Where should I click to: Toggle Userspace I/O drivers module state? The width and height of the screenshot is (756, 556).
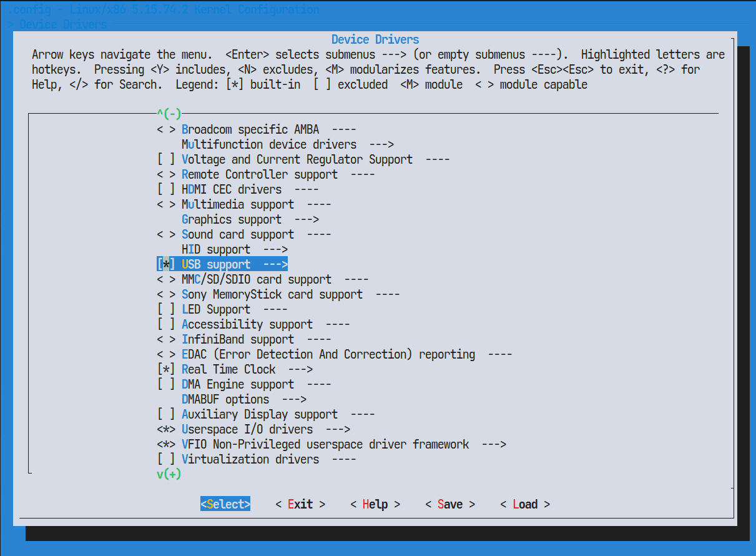[166, 429]
